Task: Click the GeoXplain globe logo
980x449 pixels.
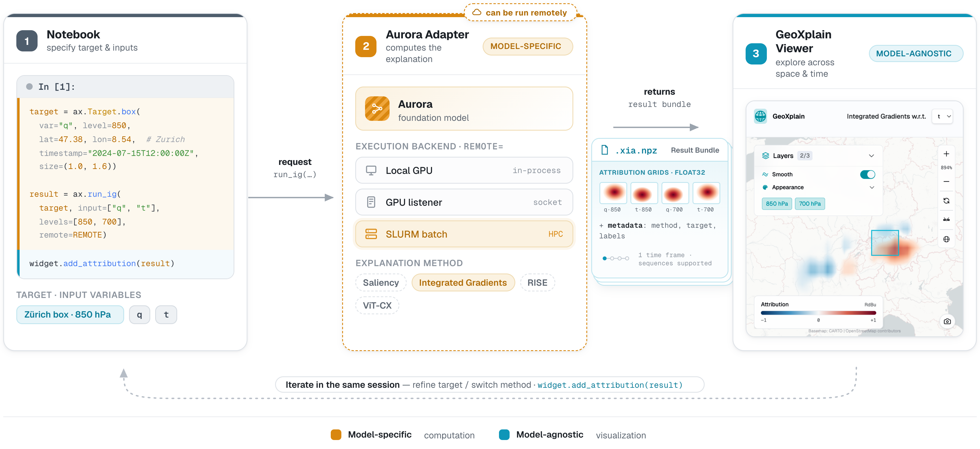Action: (760, 116)
